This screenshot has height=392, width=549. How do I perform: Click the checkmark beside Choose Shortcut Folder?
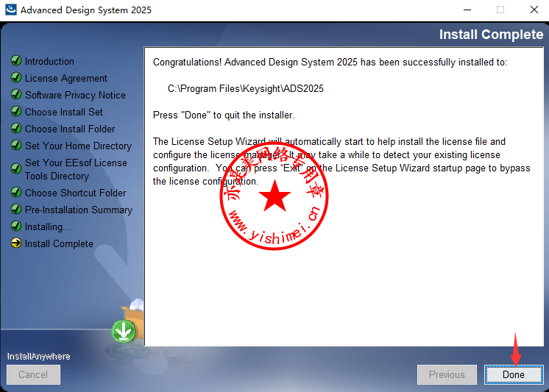click(x=16, y=192)
